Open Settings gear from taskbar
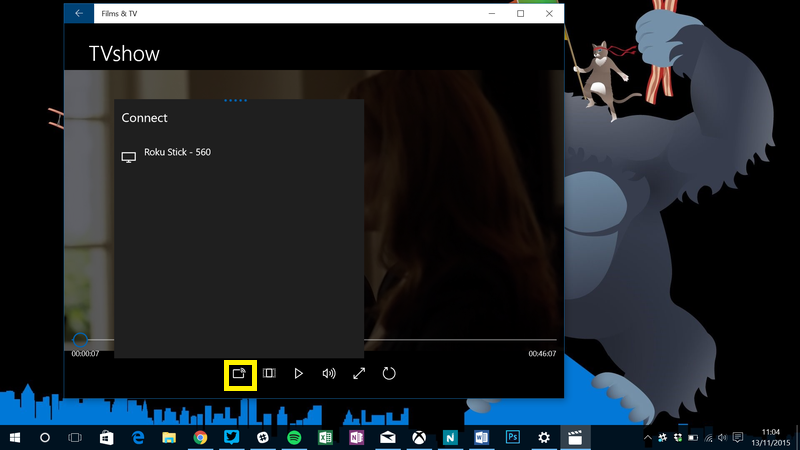800x450 pixels. (544, 438)
